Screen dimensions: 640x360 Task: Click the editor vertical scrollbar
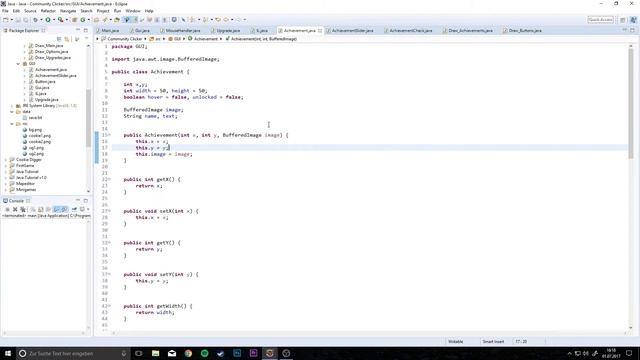(631, 104)
